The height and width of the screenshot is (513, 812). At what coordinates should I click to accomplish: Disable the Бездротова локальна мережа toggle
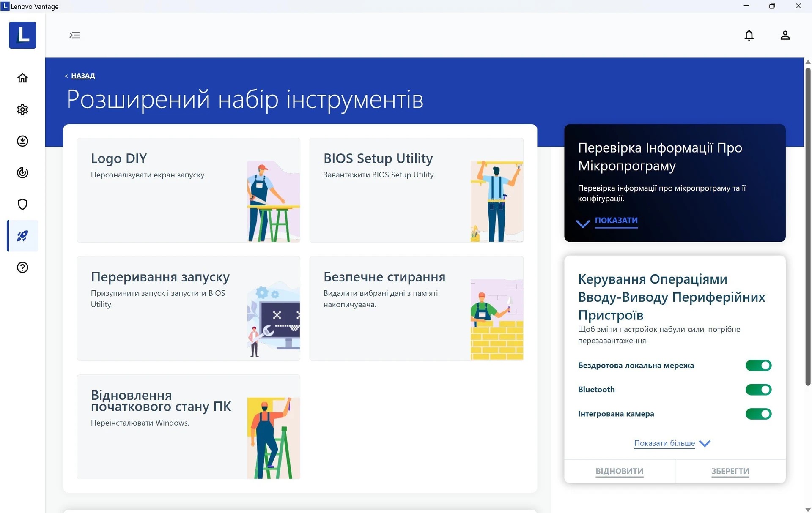coord(758,366)
